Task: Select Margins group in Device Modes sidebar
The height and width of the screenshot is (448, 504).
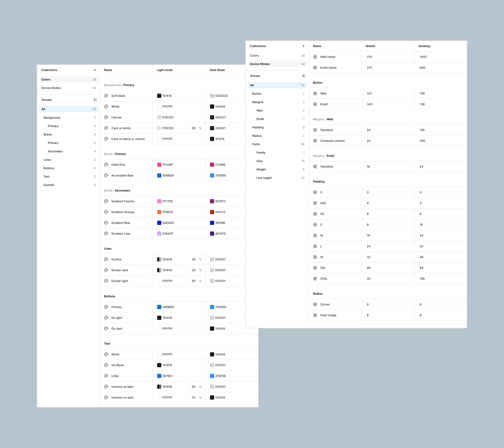Action: click(x=258, y=102)
